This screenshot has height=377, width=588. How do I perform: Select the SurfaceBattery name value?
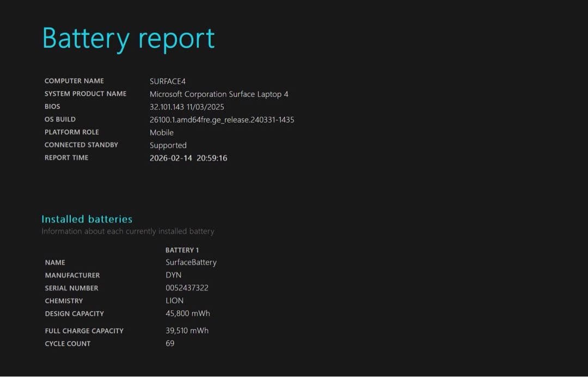191,263
